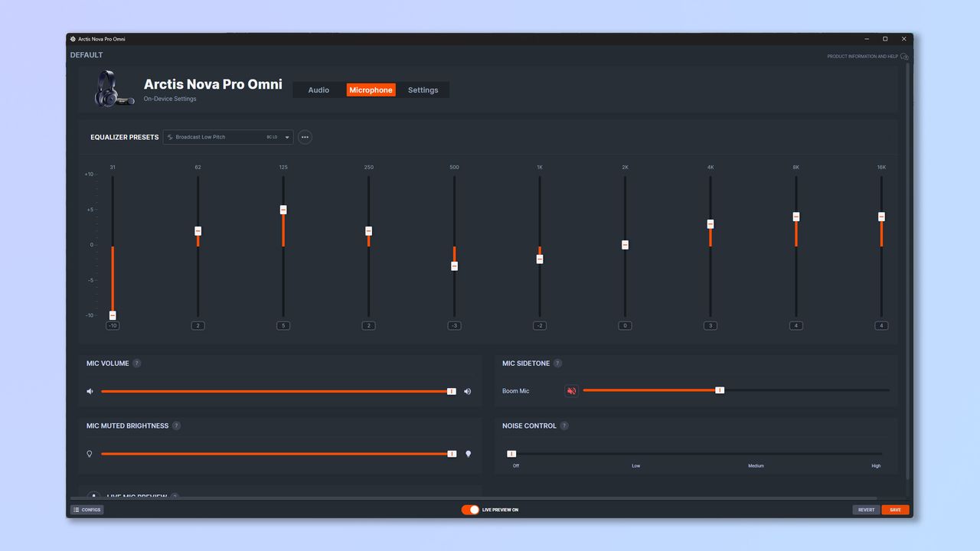Image resolution: width=980 pixels, height=551 pixels.
Task: Click the 62 Hz equalizer slider handle
Action: [198, 231]
